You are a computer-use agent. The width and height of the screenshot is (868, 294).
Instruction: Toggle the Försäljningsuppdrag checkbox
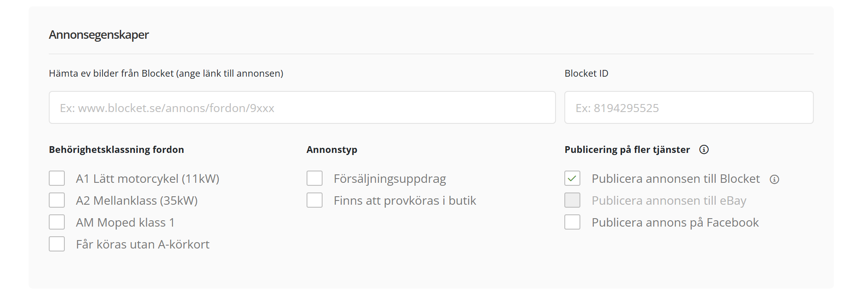pyautogui.click(x=315, y=179)
